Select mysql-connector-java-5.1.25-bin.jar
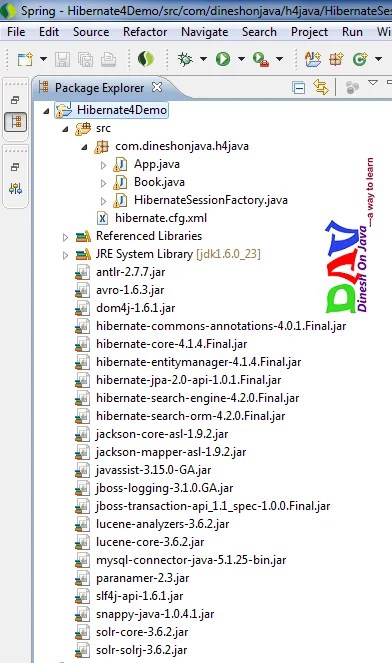 click(181, 560)
